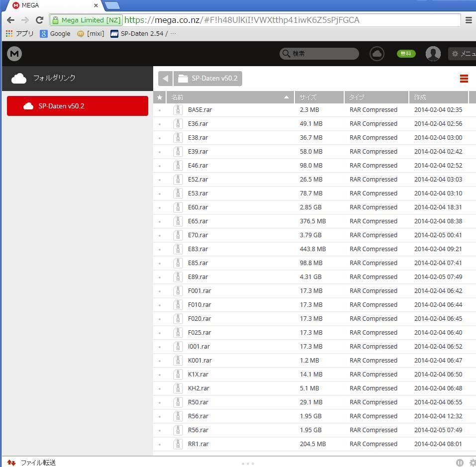Open the メニュー settings menu button

tap(462, 54)
